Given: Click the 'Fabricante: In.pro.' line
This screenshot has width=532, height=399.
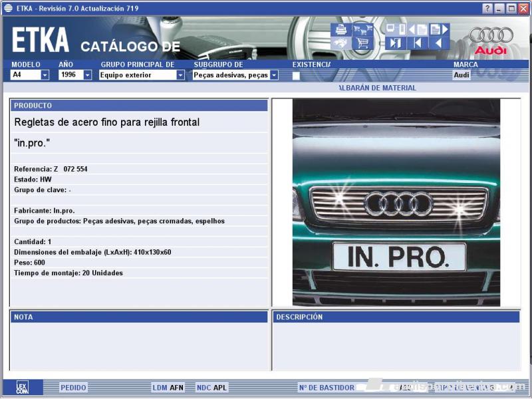Looking at the screenshot, I should click(x=45, y=211).
